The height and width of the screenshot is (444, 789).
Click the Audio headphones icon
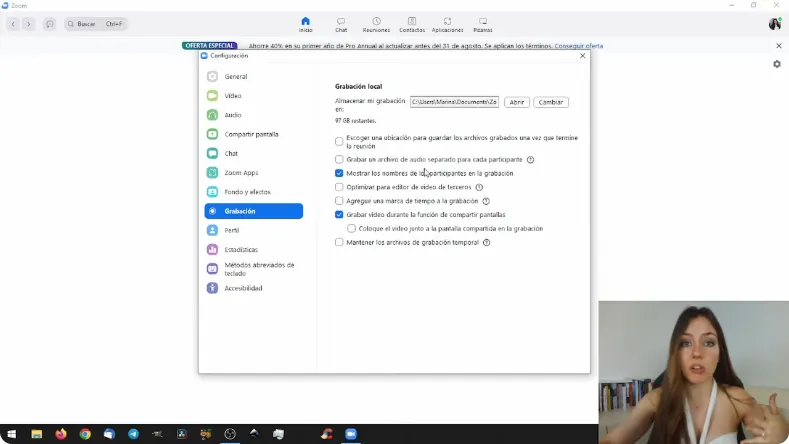click(x=212, y=115)
